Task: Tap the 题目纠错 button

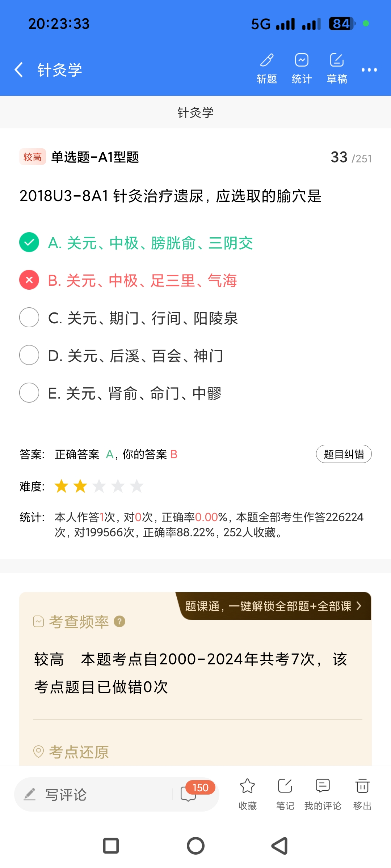Action: coord(344,454)
